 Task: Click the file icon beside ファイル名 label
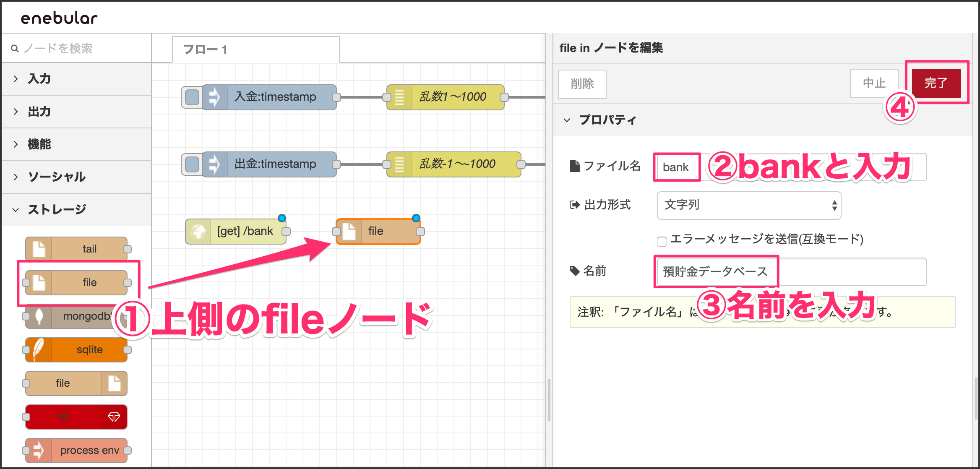click(x=575, y=166)
